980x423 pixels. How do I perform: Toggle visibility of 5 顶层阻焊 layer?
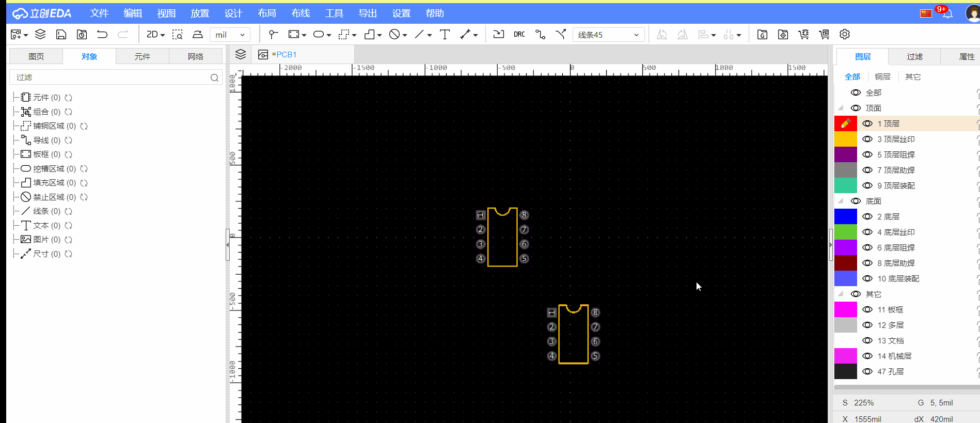coord(867,154)
